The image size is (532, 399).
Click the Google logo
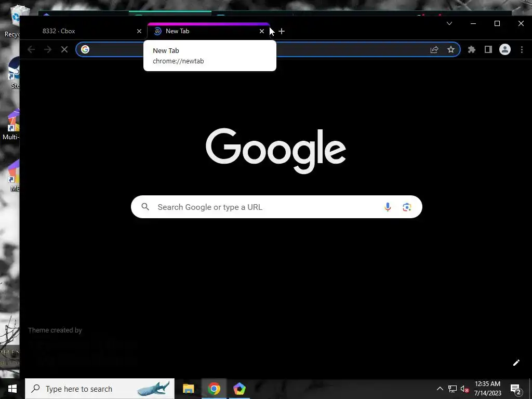[276, 151]
